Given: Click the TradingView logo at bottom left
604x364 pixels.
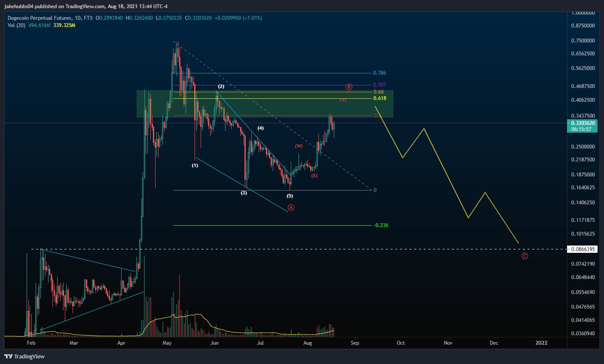Looking at the screenshot, I should (x=24, y=356).
